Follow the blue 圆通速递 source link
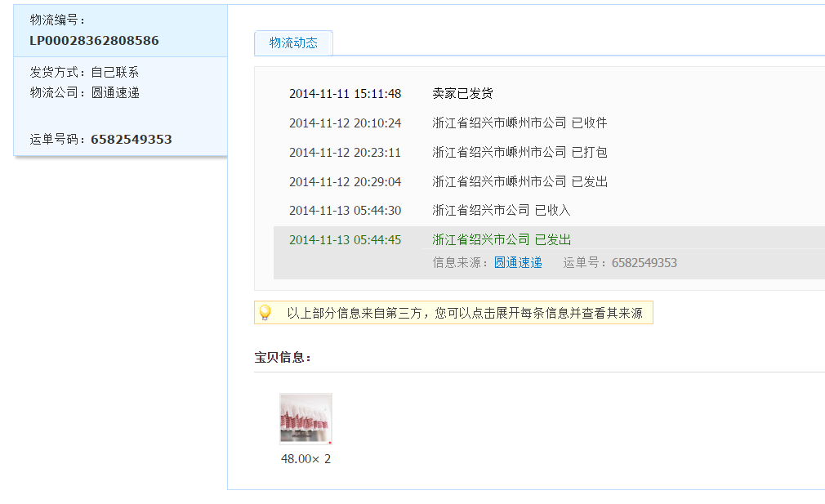 (x=518, y=263)
